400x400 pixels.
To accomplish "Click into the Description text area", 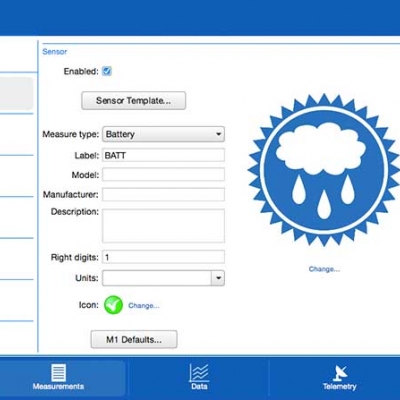I will (163, 226).
